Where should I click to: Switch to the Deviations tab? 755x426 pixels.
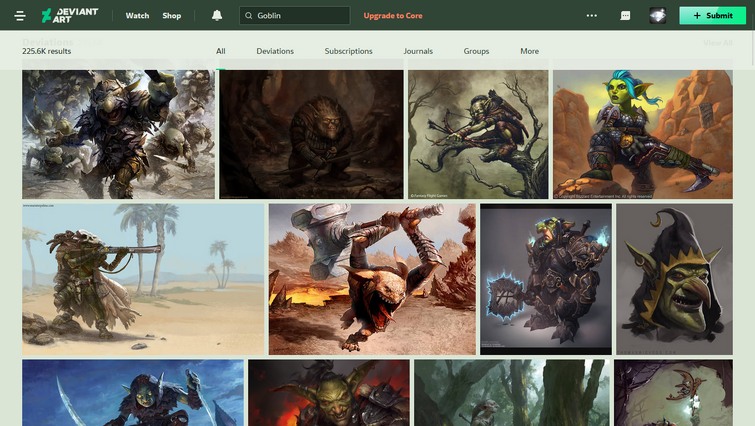tap(275, 51)
